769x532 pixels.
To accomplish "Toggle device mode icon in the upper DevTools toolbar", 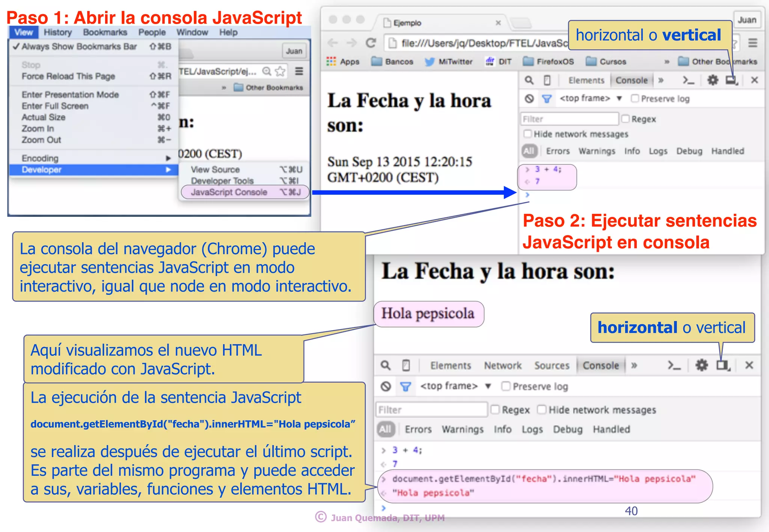I will coord(547,80).
